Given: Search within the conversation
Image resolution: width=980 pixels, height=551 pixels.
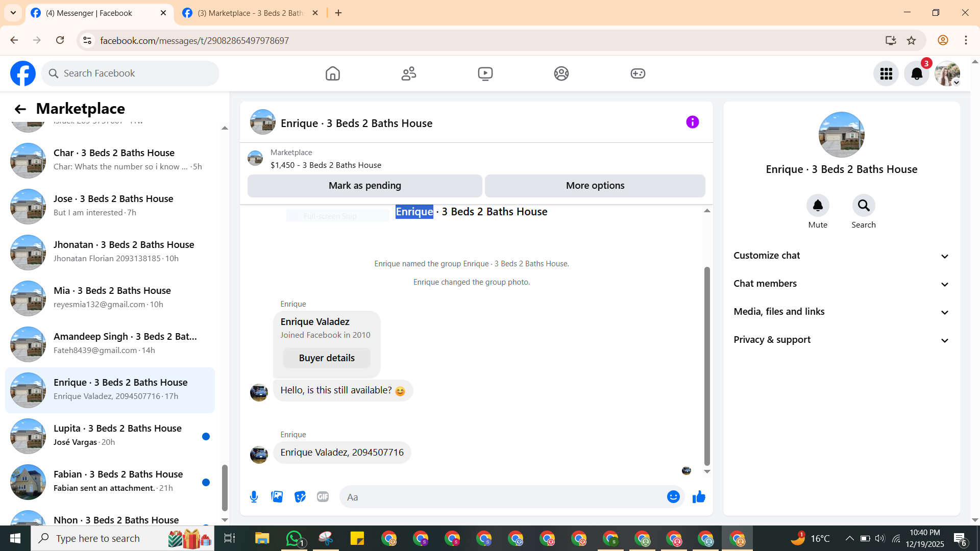Looking at the screenshot, I should pos(863,206).
